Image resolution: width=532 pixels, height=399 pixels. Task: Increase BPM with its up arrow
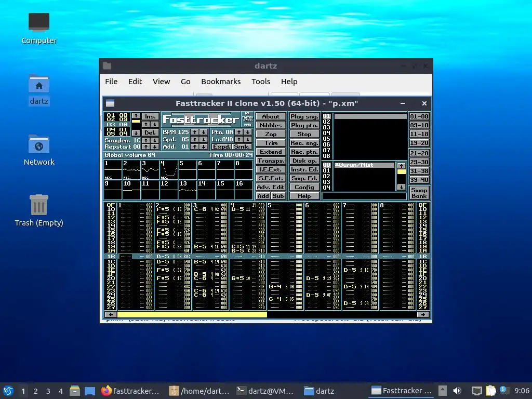(x=194, y=132)
